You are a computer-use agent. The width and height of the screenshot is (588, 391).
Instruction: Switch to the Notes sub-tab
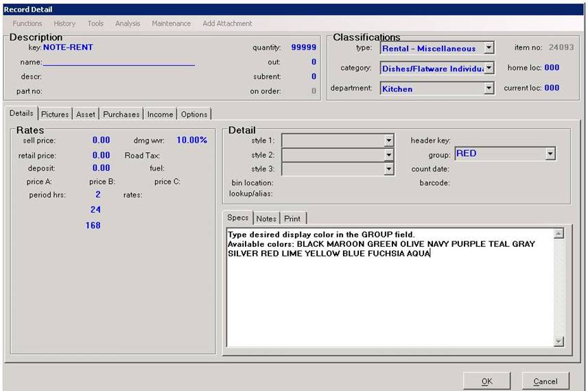[x=266, y=219]
